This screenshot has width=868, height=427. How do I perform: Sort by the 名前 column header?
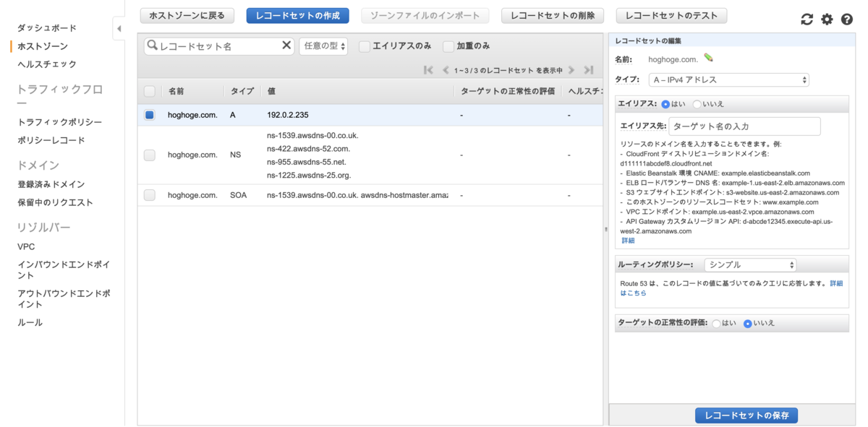(176, 92)
